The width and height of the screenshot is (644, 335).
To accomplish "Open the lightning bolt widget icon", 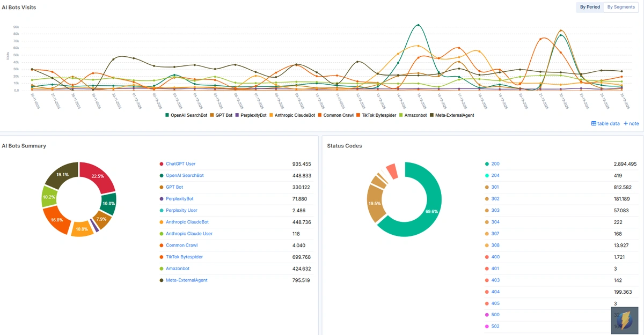I will [624, 320].
